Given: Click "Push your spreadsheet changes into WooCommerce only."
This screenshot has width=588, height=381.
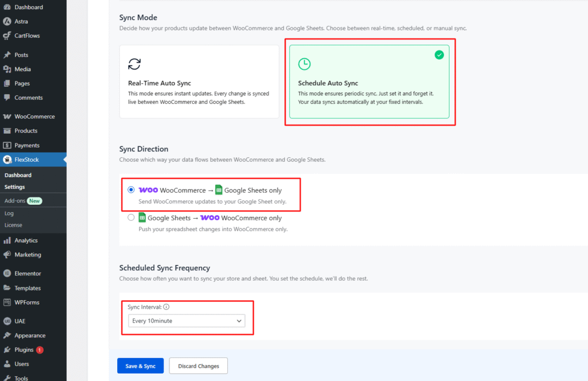Looking at the screenshot, I should [213, 230].
